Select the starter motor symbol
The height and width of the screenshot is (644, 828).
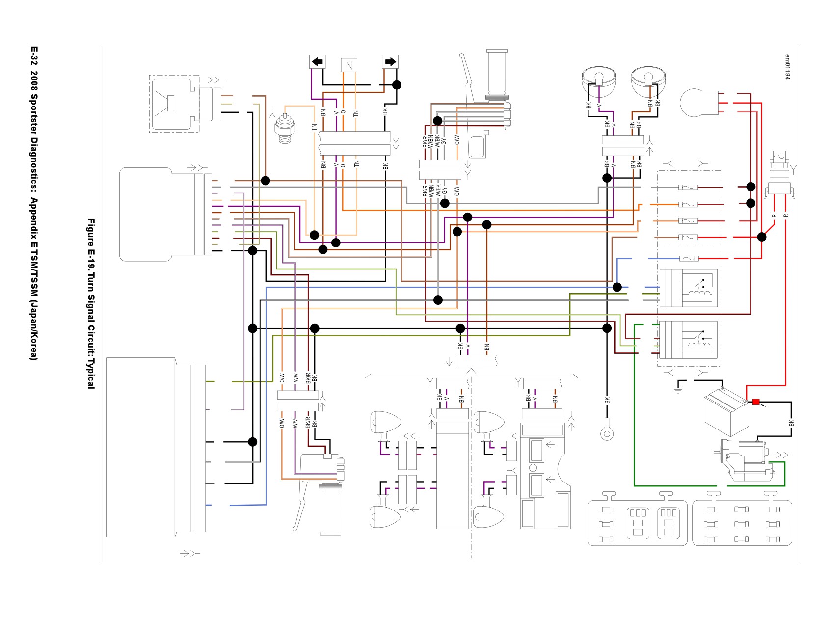745,460
